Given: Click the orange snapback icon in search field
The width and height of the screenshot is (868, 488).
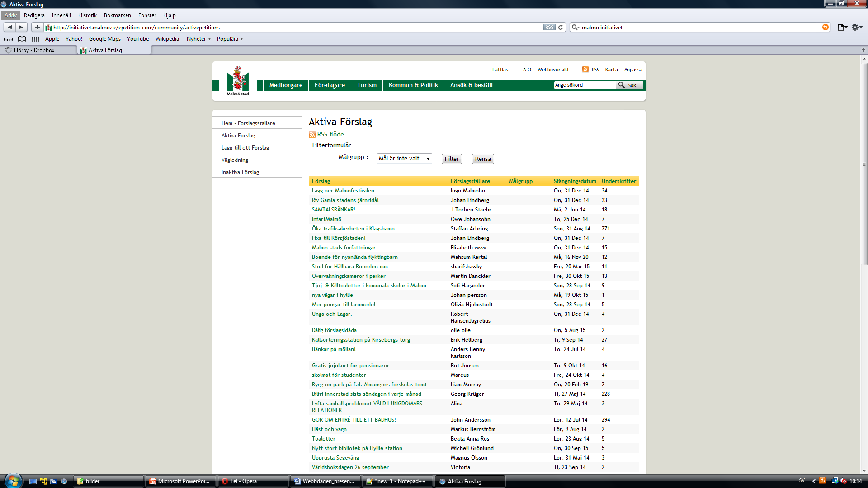Looking at the screenshot, I should [825, 28].
